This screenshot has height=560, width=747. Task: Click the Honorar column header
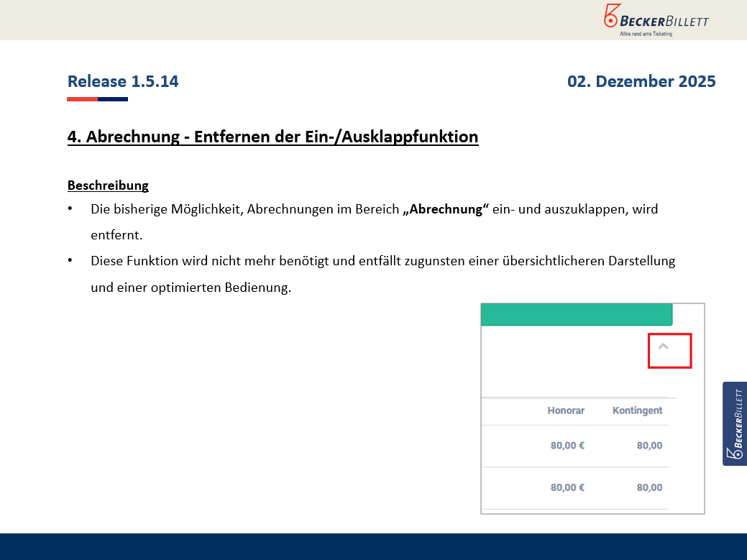point(566,410)
